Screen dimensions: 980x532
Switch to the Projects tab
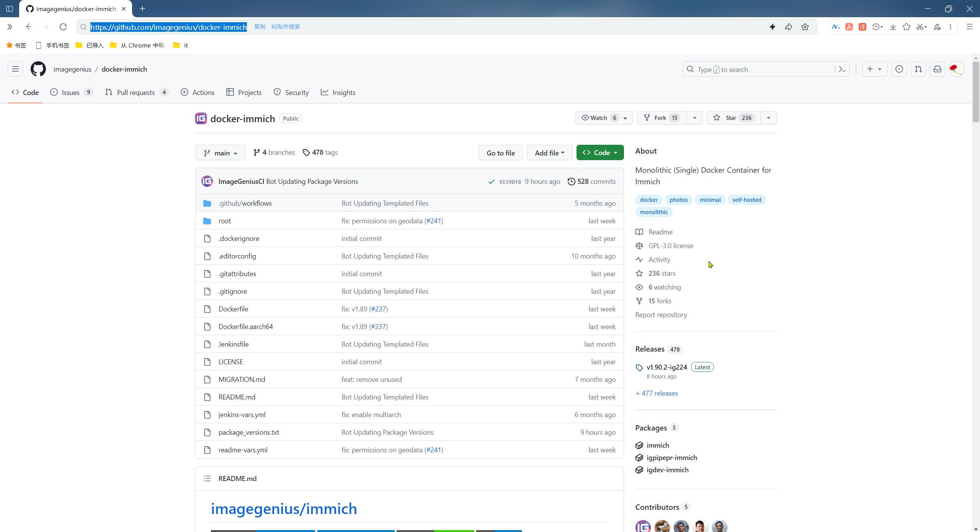point(244,92)
